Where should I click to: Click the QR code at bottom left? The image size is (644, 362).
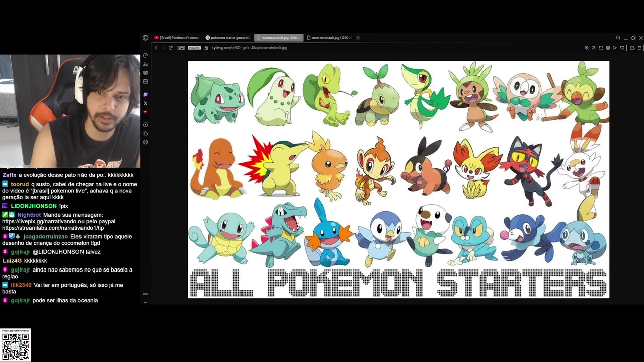(16, 346)
